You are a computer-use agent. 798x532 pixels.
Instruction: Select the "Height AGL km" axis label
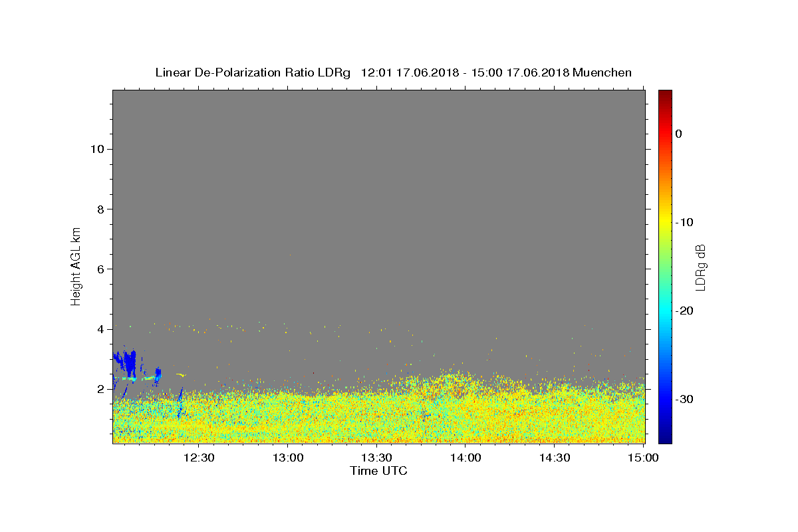(76, 266)
